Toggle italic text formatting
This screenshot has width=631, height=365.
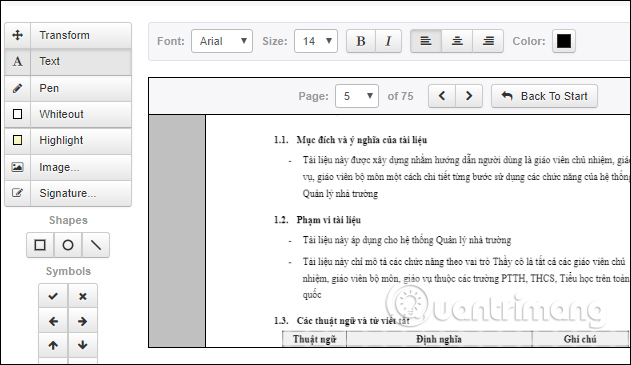point(388,41)
